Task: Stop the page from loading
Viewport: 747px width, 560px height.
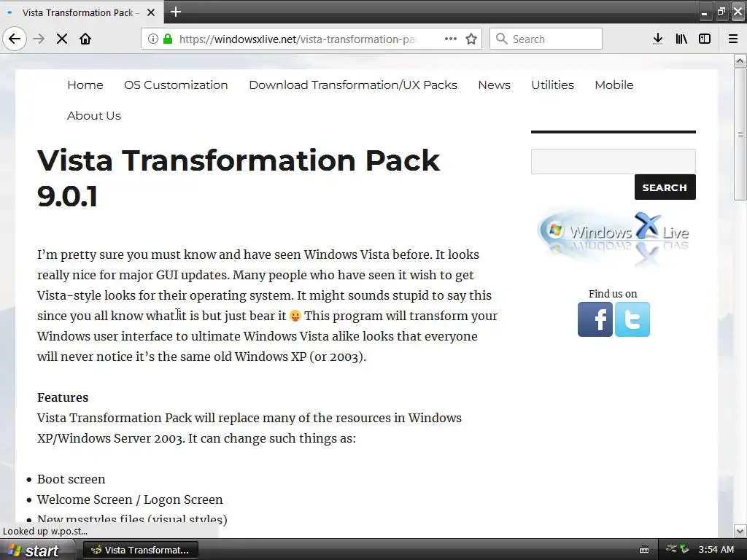Action: pos(62,39)
